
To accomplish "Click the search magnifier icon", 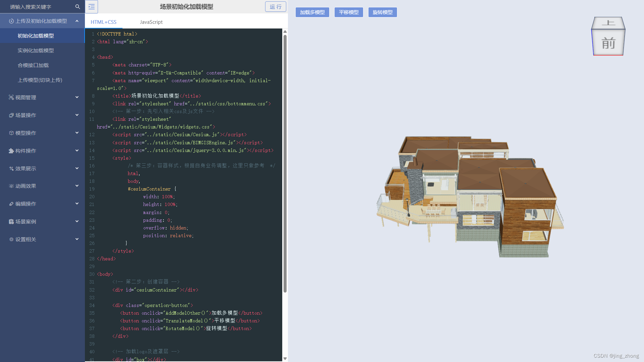I will click(78, 7).
